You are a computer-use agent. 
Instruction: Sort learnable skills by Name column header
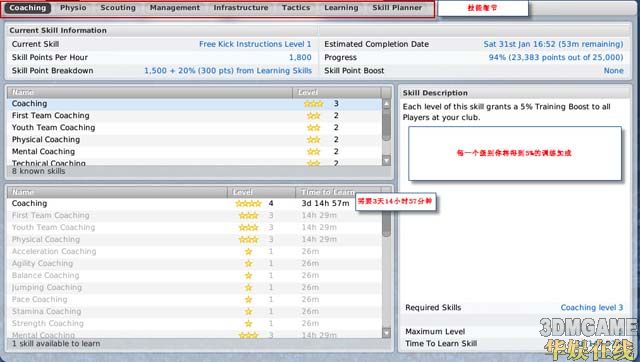(x=117, y=192)
